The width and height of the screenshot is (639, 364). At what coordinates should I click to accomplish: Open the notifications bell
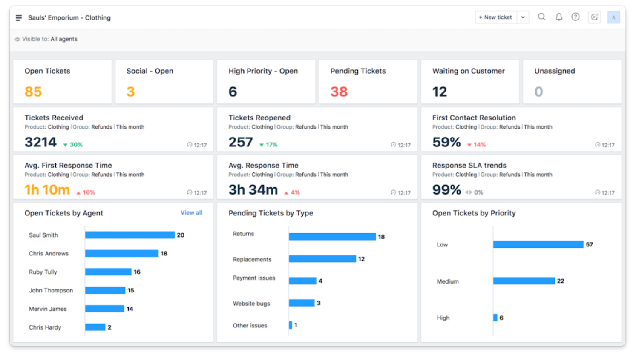click(559, 17)
